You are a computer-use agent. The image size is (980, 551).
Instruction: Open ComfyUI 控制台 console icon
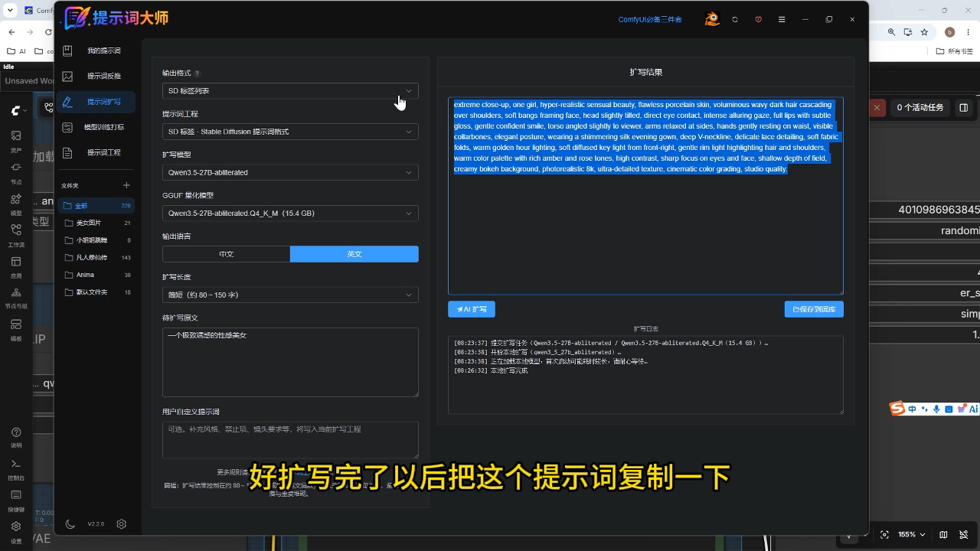[16, 468]
